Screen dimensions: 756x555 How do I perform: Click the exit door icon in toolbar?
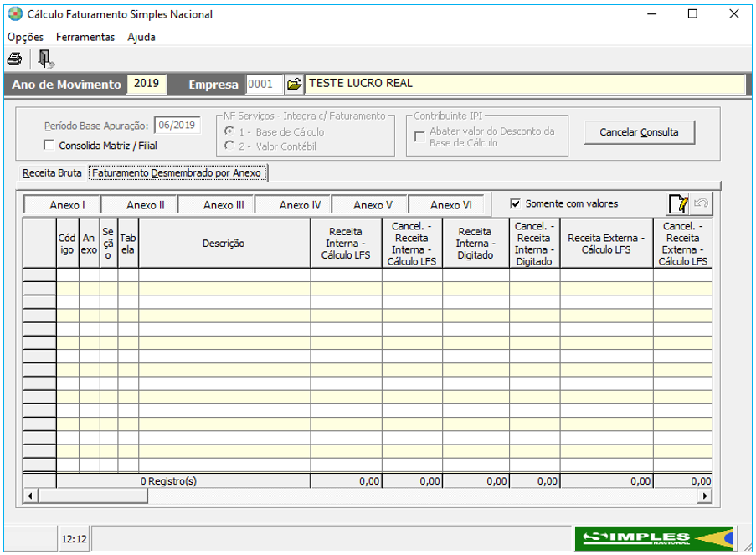[45, 59]
